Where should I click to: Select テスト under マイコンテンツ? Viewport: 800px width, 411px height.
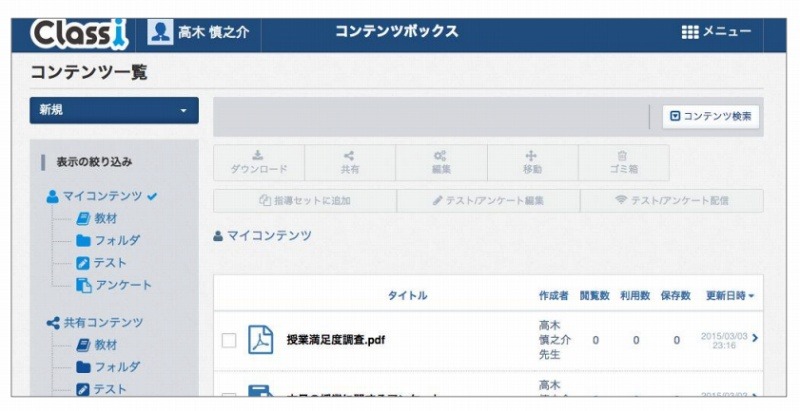pyautogui.click(x=110, y=263)
